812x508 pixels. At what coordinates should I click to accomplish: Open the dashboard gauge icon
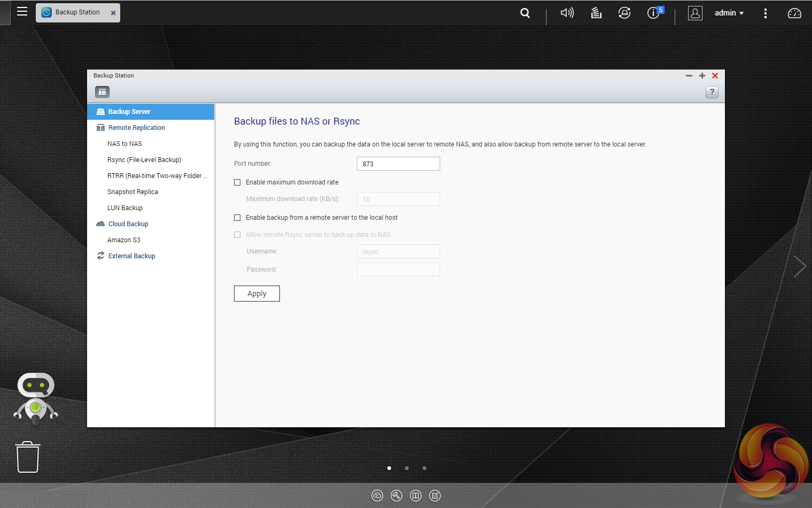click(794, 13)
